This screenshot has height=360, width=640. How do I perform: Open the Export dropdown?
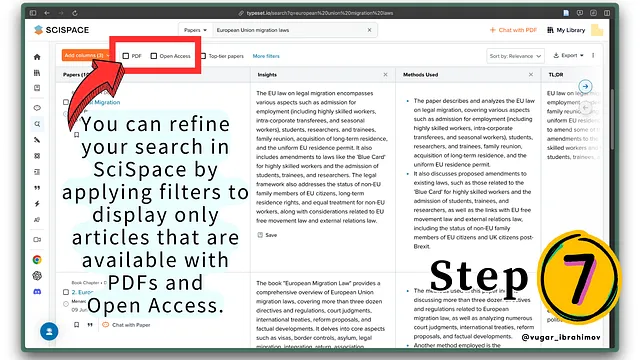click(x=568, y=56)
